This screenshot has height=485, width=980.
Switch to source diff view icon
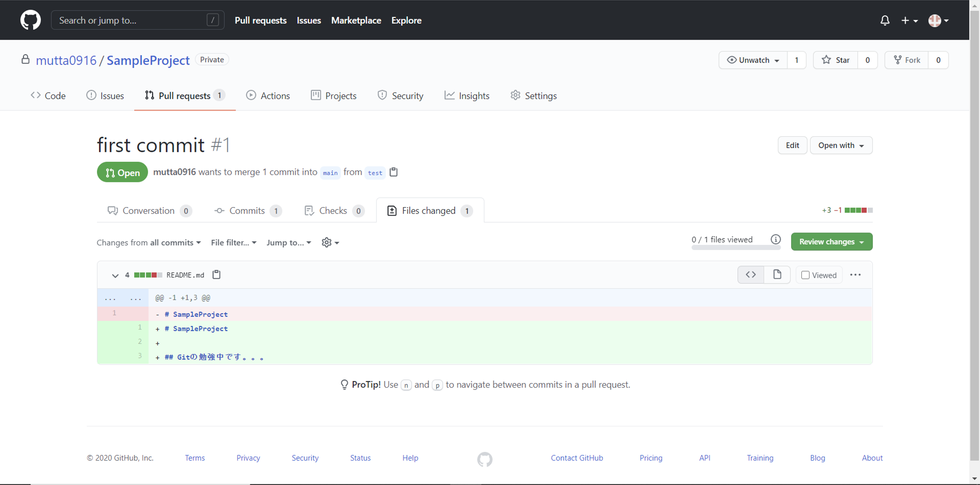751,275
